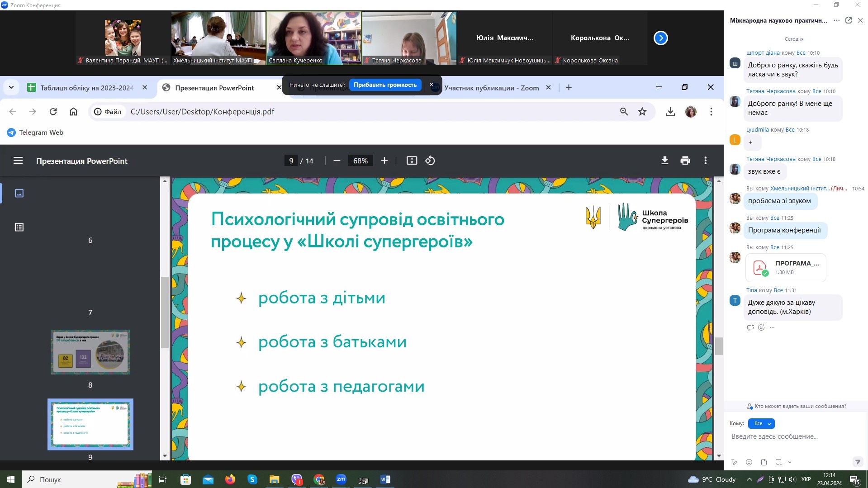Click the PDF viewer sidebar menu icon

tap(18, 161)
